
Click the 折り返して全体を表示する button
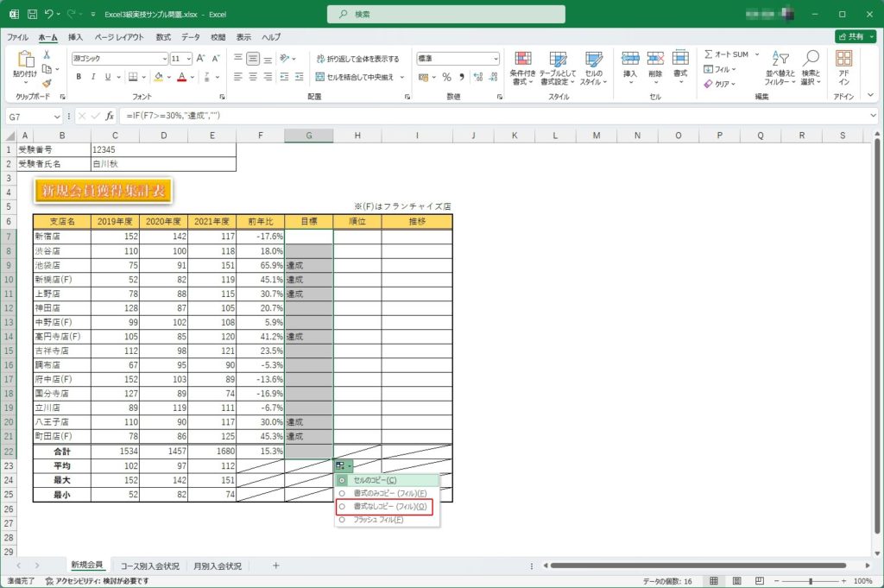pyautogui.click(x=357, y=59)
